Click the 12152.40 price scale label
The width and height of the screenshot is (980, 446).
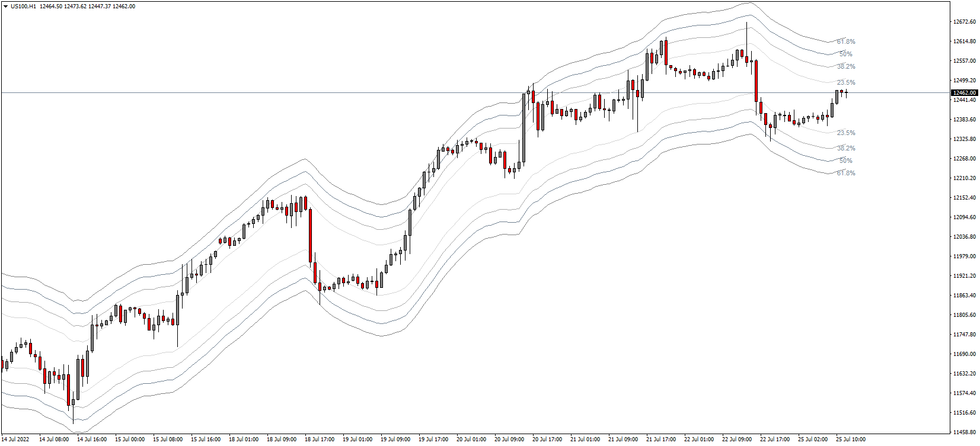(965, 198)
